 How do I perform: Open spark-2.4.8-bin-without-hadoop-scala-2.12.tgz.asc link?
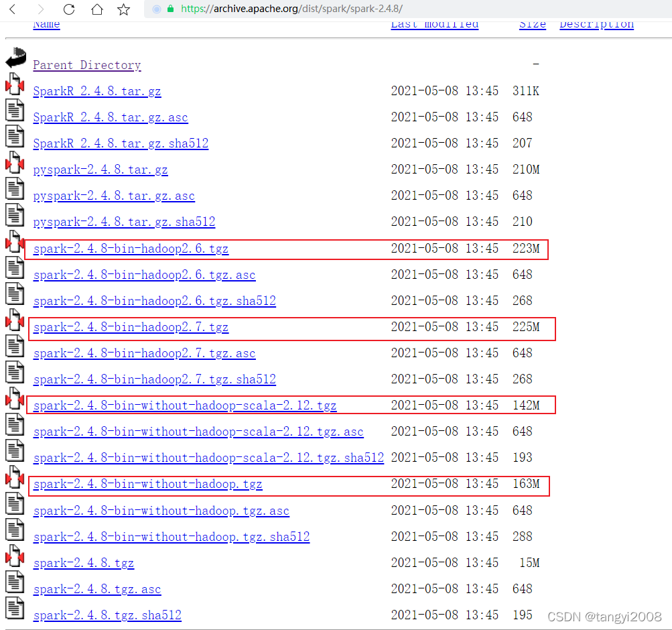point(198,432)
